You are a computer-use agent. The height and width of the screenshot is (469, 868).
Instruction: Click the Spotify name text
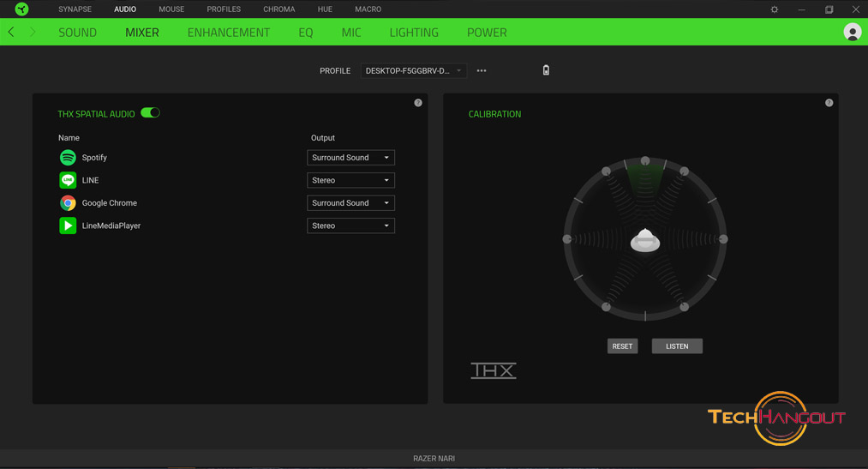(94, 158)
